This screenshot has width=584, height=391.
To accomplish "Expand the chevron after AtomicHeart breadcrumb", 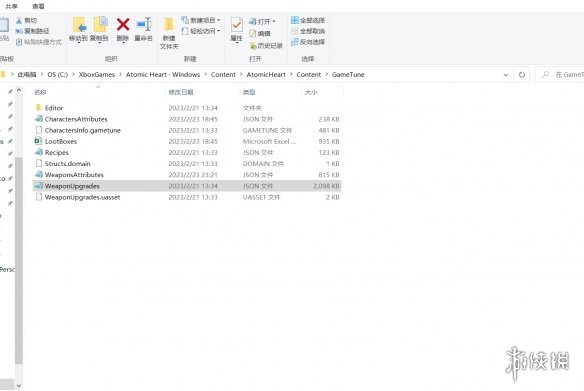I will point(291,74).
